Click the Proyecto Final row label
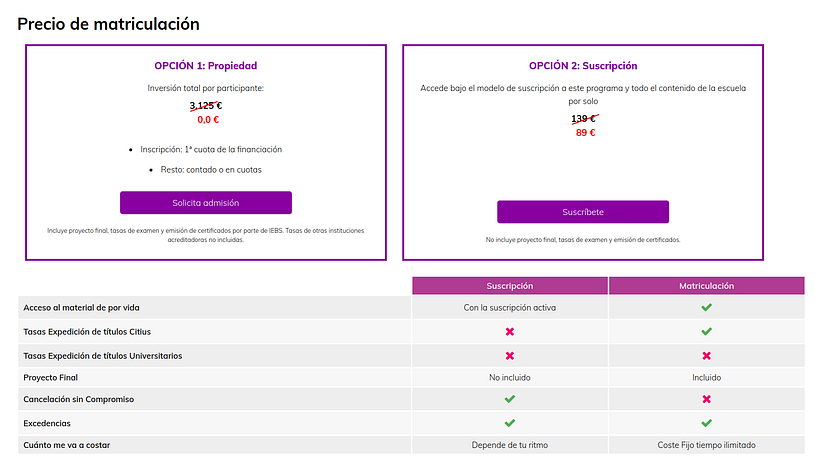This screenshot has height=469, width=820. pyautogui.click(x=51, y=378)
